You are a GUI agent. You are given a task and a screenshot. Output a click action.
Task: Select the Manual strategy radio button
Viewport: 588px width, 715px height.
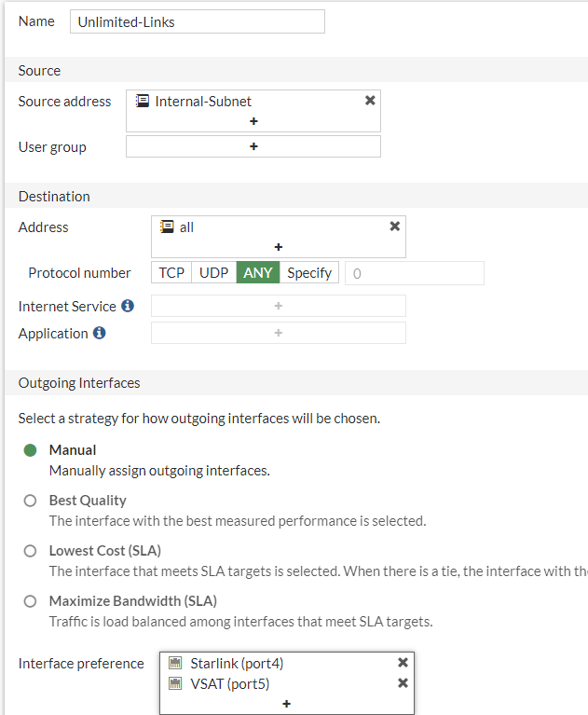(x=31, y=450)
